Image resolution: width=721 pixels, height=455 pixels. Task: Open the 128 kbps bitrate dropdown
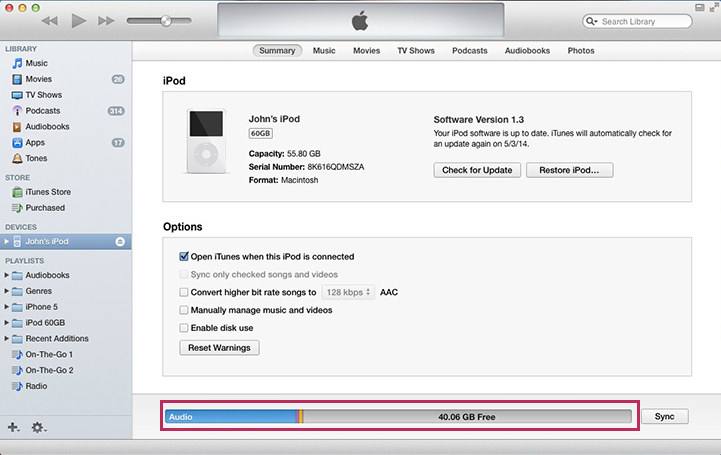348,292
